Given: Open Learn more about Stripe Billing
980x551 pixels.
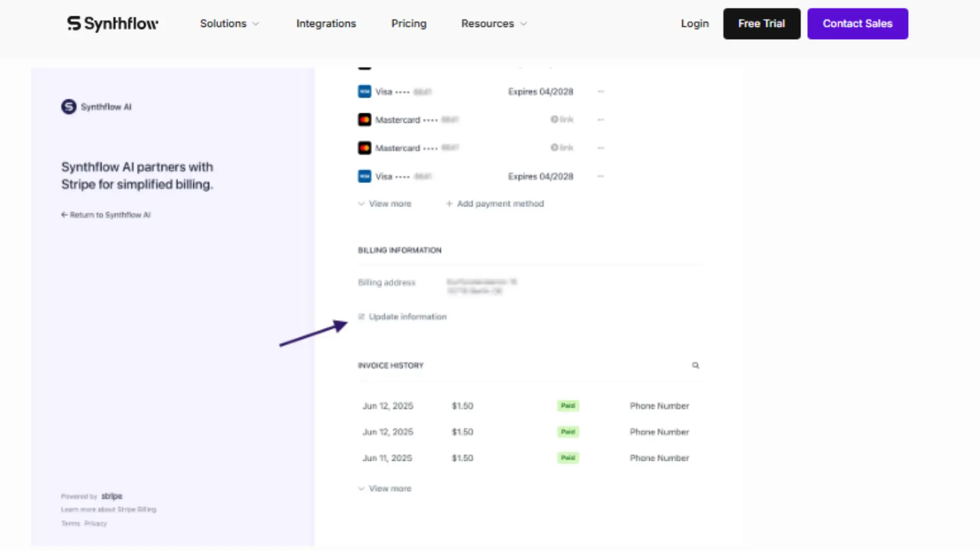Looking at the screenshot, I should (x=108, y=509).
